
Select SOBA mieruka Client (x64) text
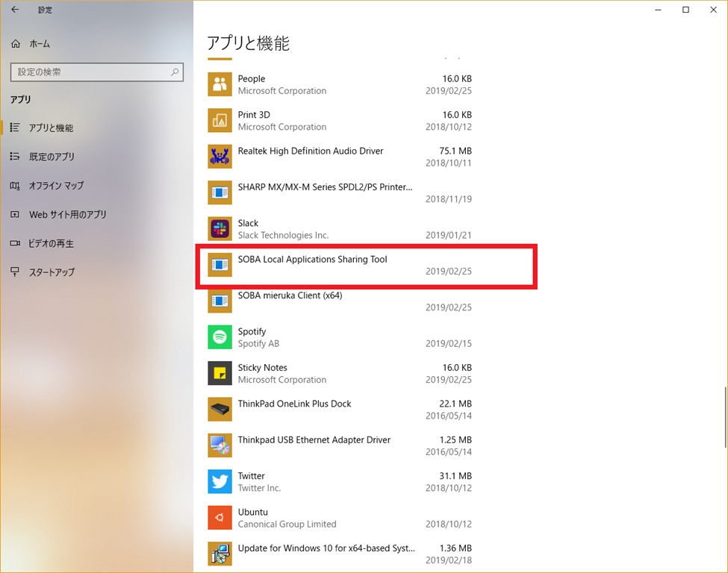pos(290,295)
